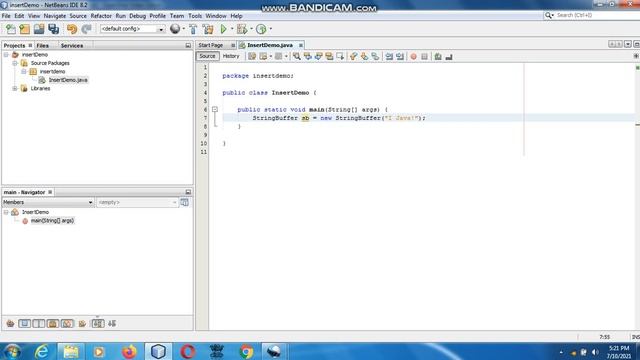The width and height of the screenshot is (640, 360).
Task: Open the Refactor menu
Action: [x=101, y=16]
